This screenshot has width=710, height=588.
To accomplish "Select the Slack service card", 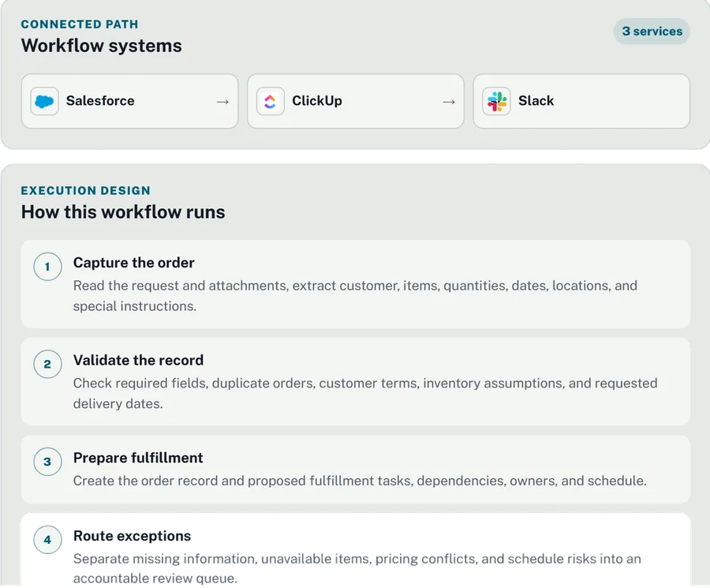I will [x=581, y=102].
